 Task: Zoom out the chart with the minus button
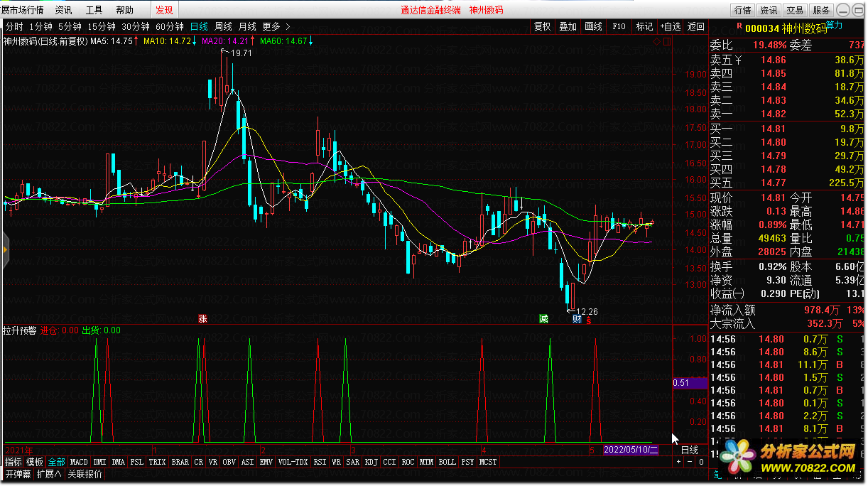pyautogui.click(x=690, y=462)
